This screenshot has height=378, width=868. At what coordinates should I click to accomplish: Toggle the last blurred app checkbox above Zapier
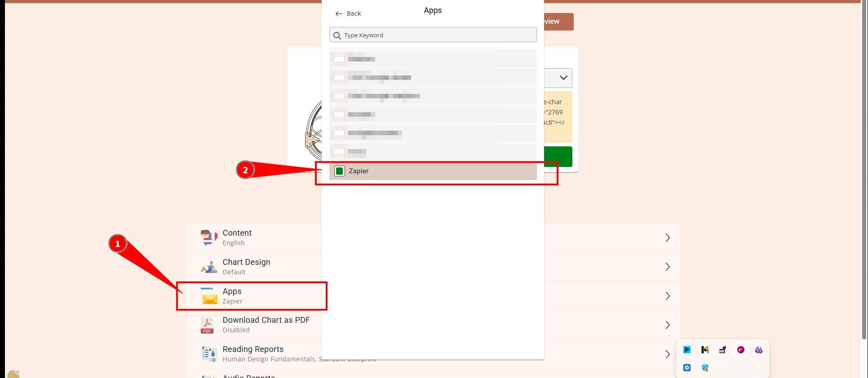pyautogui.click(x=339, y=152)
